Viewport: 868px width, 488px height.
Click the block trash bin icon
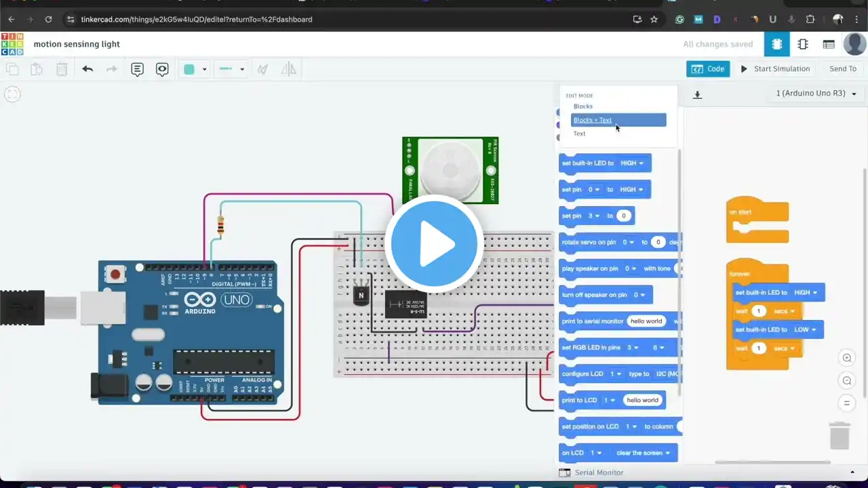(840, 434)
